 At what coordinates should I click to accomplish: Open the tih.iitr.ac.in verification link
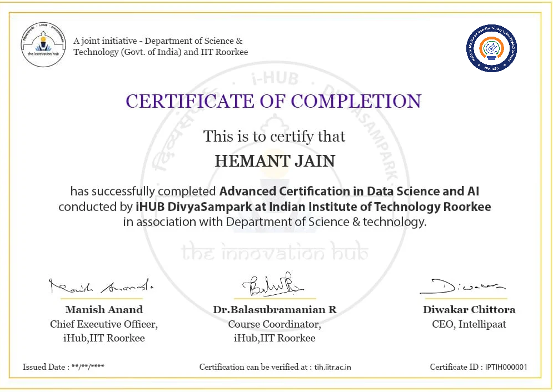[x=332, y=367]
